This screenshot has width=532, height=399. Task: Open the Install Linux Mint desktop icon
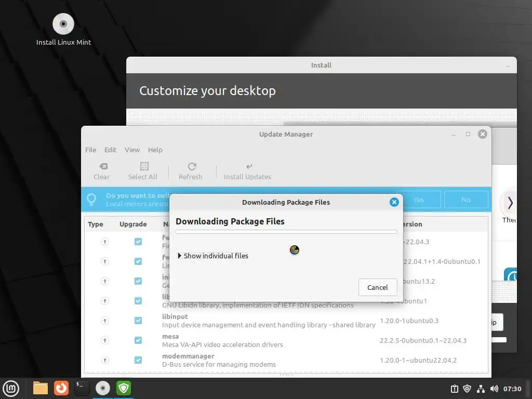point(63,29)
